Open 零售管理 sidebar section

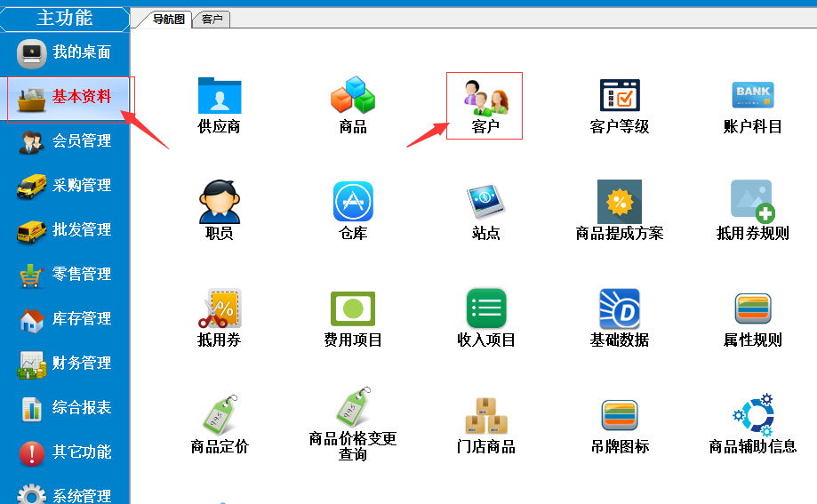(x=65, y=274)
